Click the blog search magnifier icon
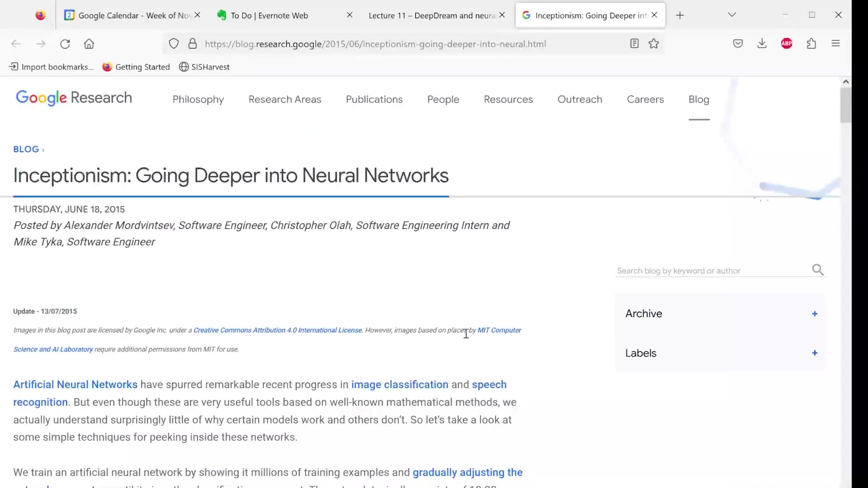Image resolution: width=868 pixels, height=488 pixels. click(x=818, y=270)
